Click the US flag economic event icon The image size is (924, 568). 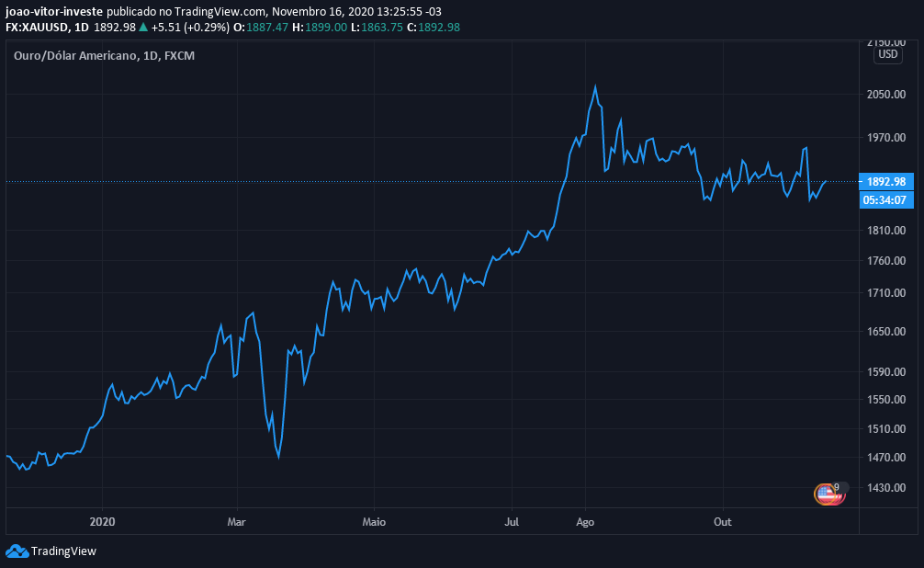(x=826, y=494)
